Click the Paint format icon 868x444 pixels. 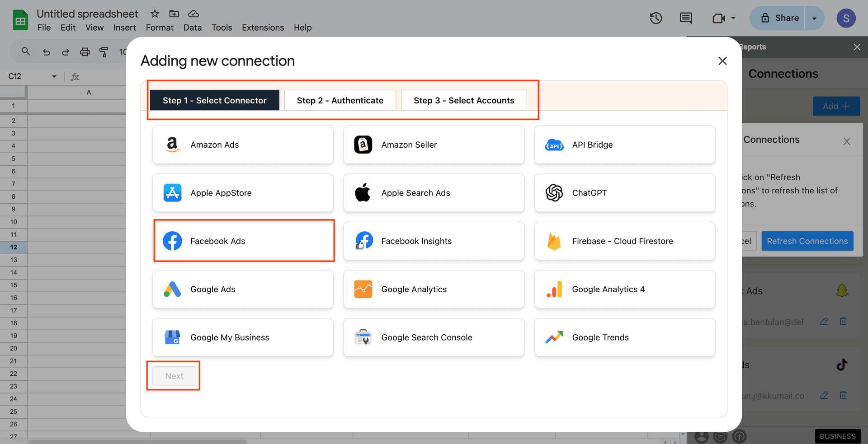tap(104, 52)
